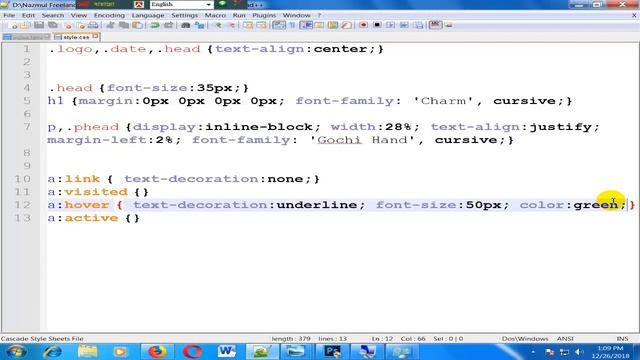Open the Windows Start button

click(16, 352)
